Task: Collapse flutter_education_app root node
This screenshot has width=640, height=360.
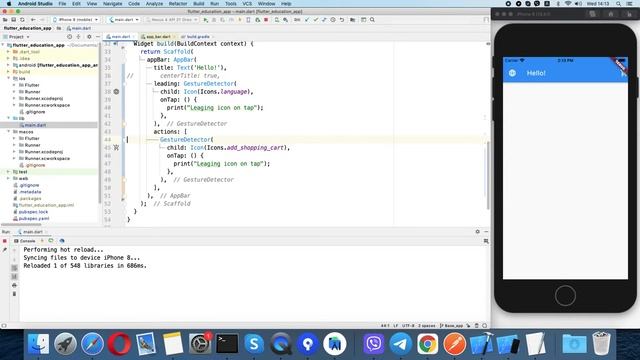Action: 3,45
